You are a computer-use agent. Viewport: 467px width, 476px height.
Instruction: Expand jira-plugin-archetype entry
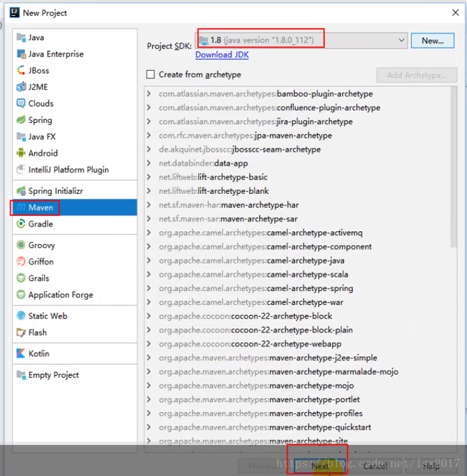point(149,122)
